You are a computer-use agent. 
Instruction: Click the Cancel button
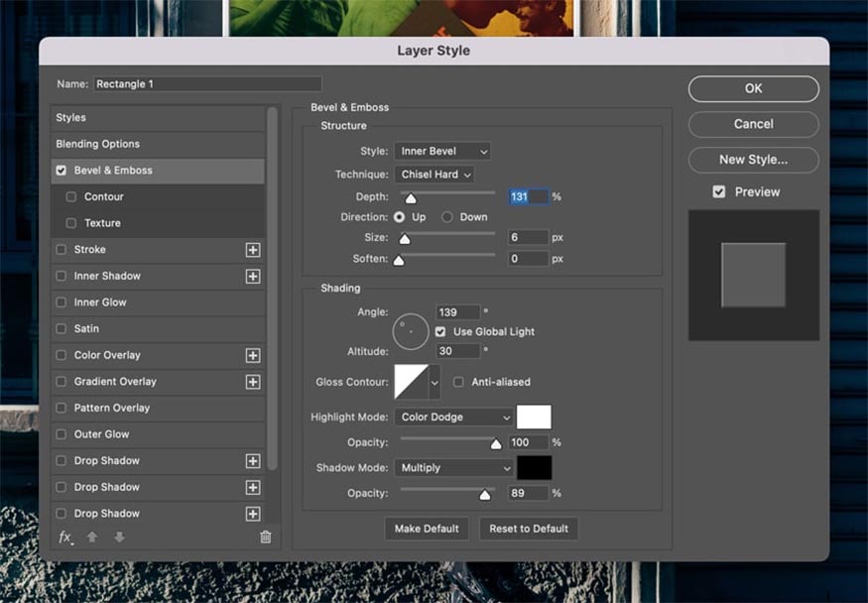point(753,124)
